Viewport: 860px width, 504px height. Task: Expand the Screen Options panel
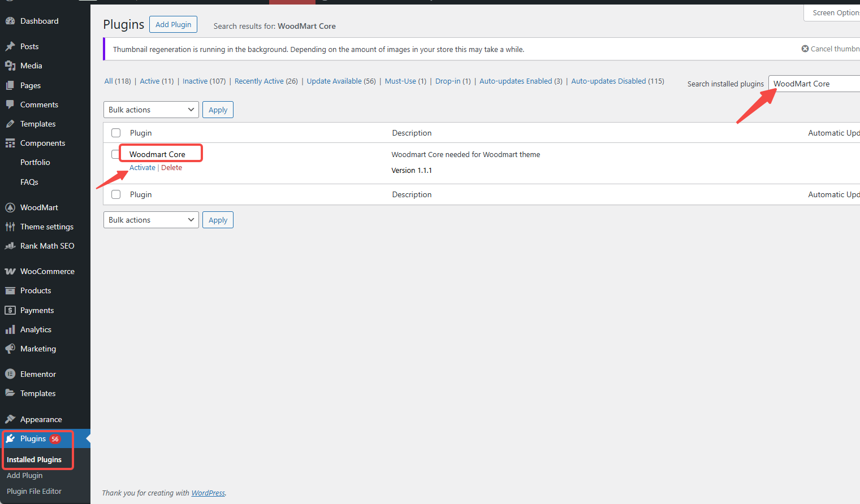click(x=837, y=12)
